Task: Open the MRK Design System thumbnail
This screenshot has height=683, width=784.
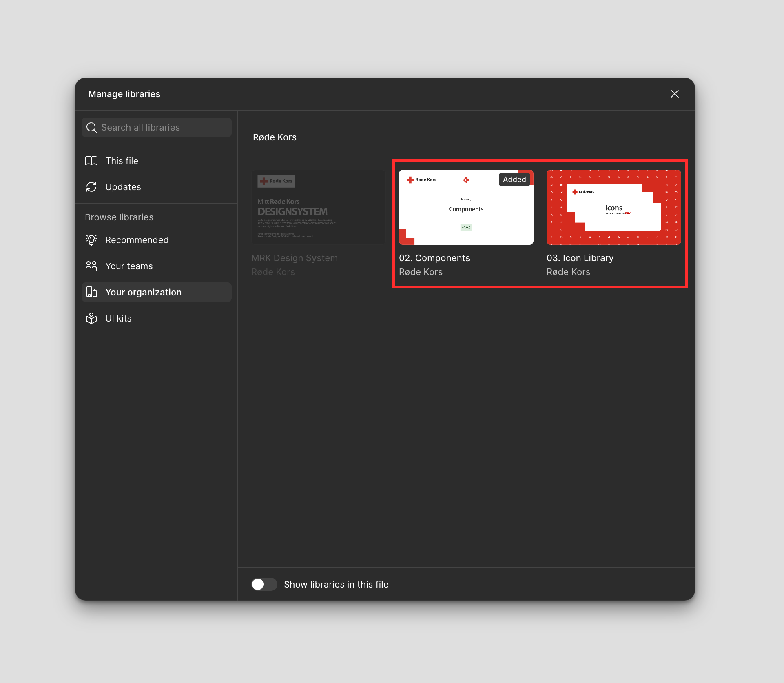Action: pos(318,207)
